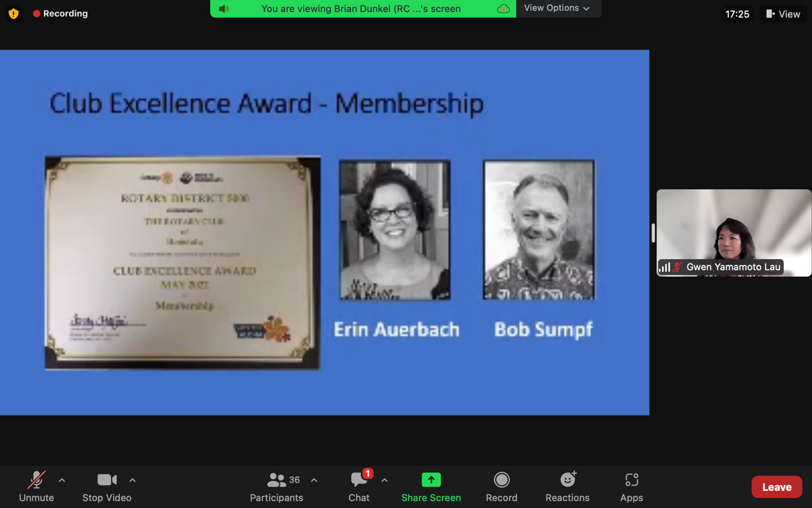Image resolution: width=812 pixels, height=508 pixels.
Task: Open the View layout menu
Action: pos(783,14)
